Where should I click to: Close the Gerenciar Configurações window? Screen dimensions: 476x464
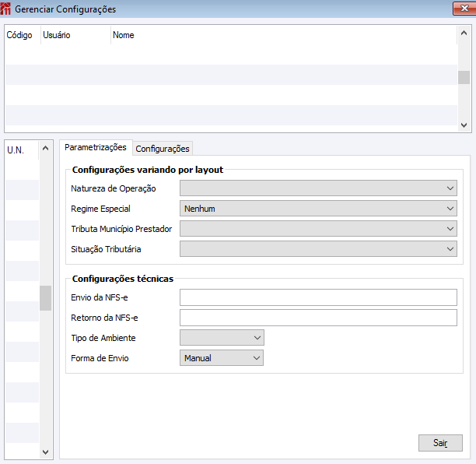click(x=464, y=9)
